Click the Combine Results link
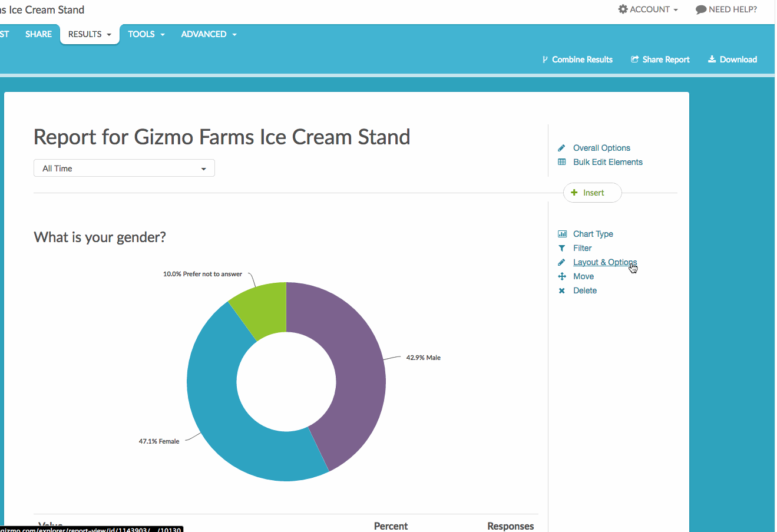777x532 pixels. click(x=577, y=60)
